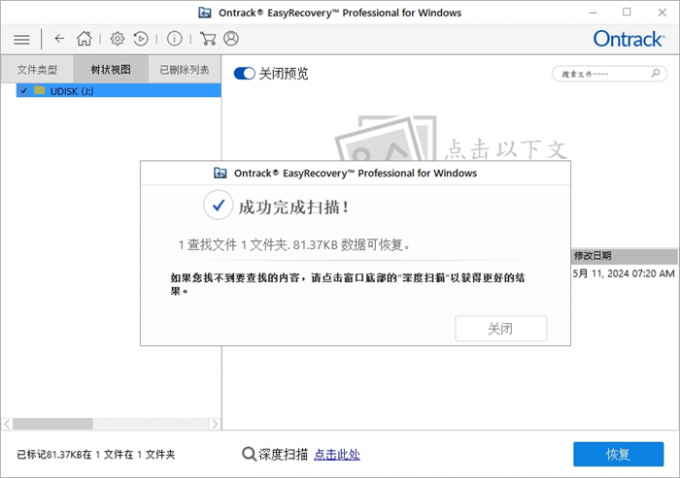Toggle the 关闭预览 preview switch

point(244,73)
